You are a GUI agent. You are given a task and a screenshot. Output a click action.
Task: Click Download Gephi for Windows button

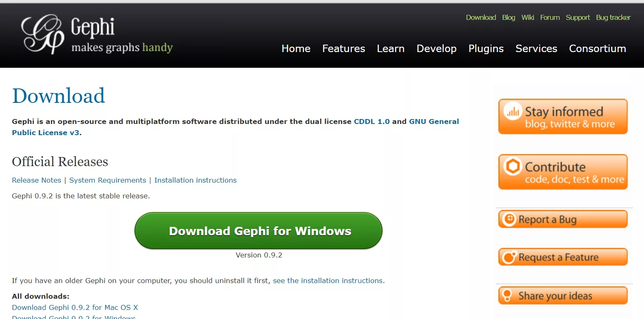259,231
